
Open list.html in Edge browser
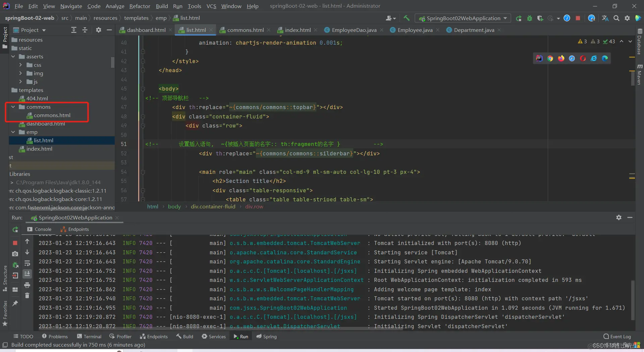point(605,58)
